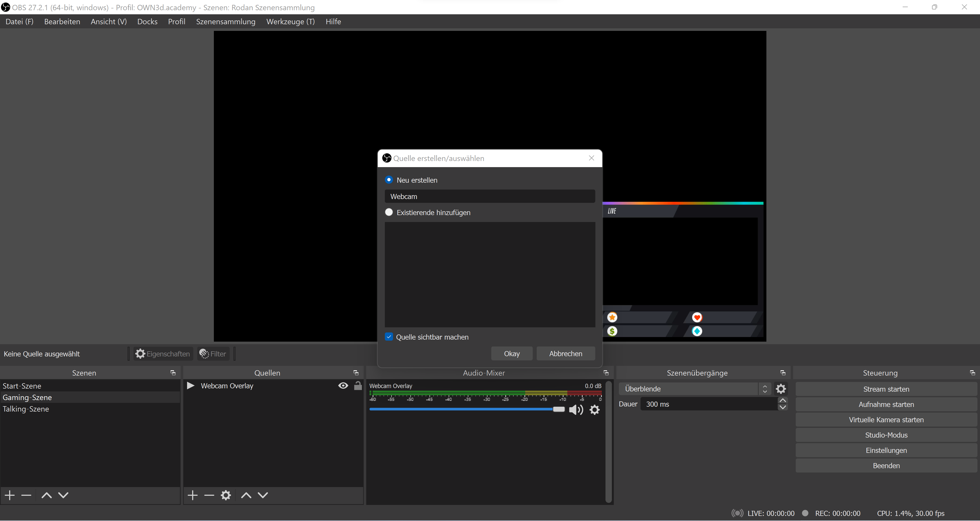980x521 pixels.
Task: Click the add source plus icon in Quellen
Action: click(192, 495)
